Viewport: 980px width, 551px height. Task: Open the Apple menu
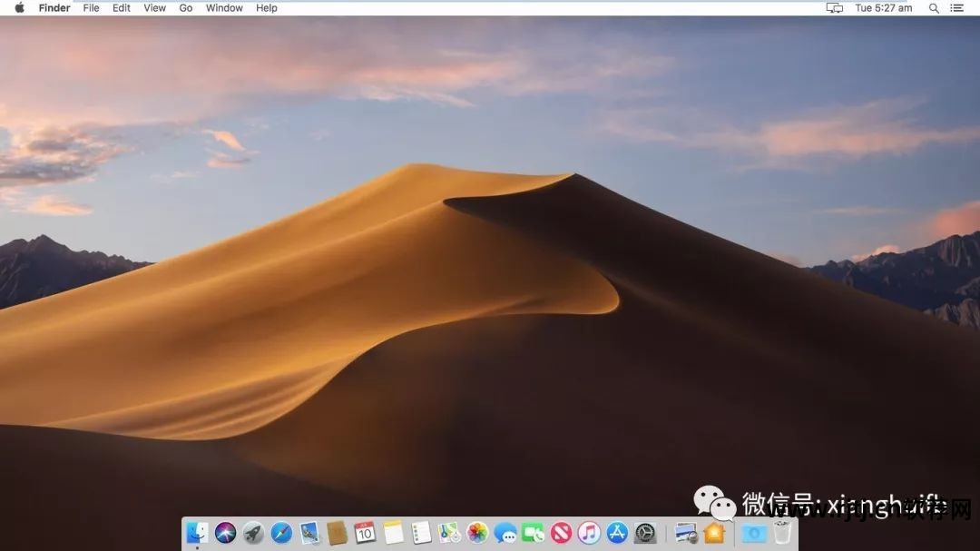19,8
